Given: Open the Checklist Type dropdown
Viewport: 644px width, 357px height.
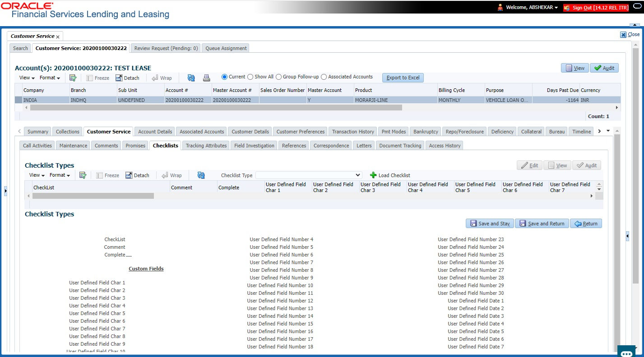Looking at the screenshot, I should 309,175.
